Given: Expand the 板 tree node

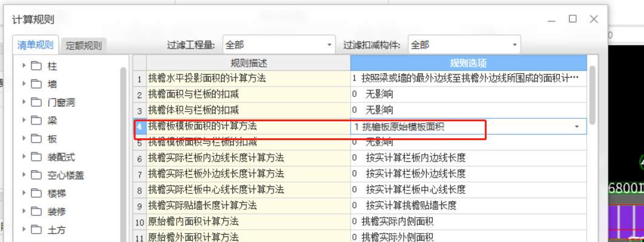Looking at the screenshot, I should 24,139.
